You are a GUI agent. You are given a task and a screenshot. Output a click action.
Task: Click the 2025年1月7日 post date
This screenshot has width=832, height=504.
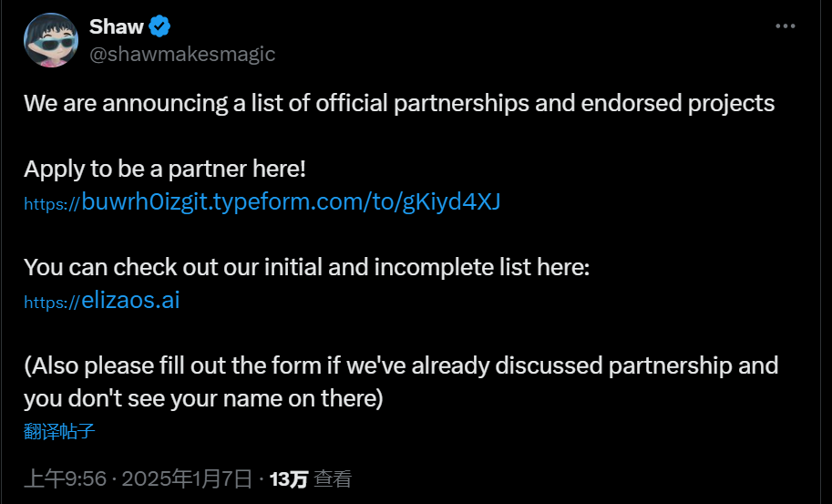click(x=186, y=478)
